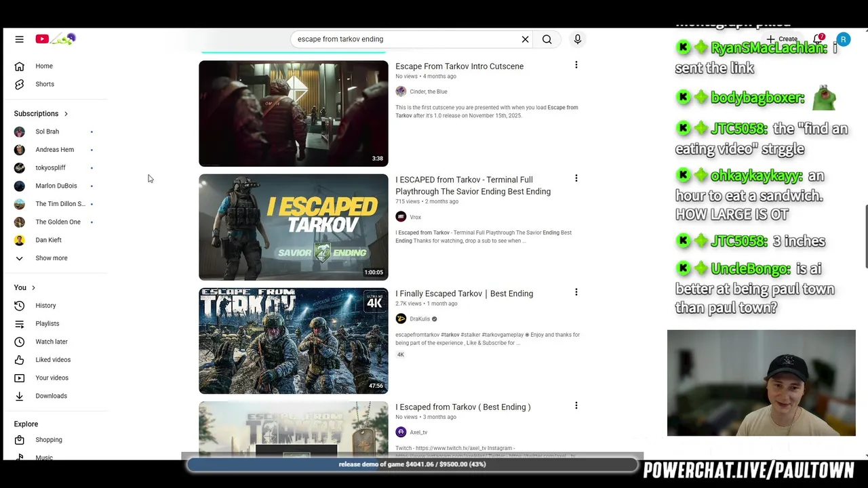Open the Axel_tv channel link
868x488 pixels.
(x=418, y=432)
